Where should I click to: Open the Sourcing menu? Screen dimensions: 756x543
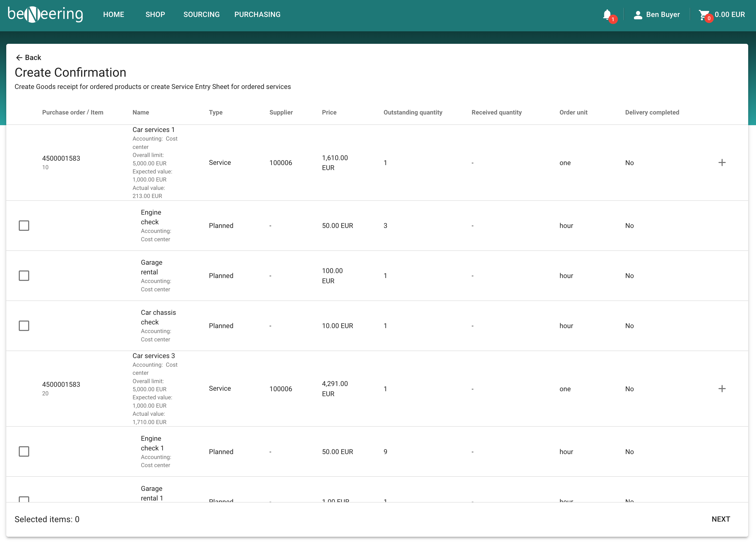(x=201, y=15)
